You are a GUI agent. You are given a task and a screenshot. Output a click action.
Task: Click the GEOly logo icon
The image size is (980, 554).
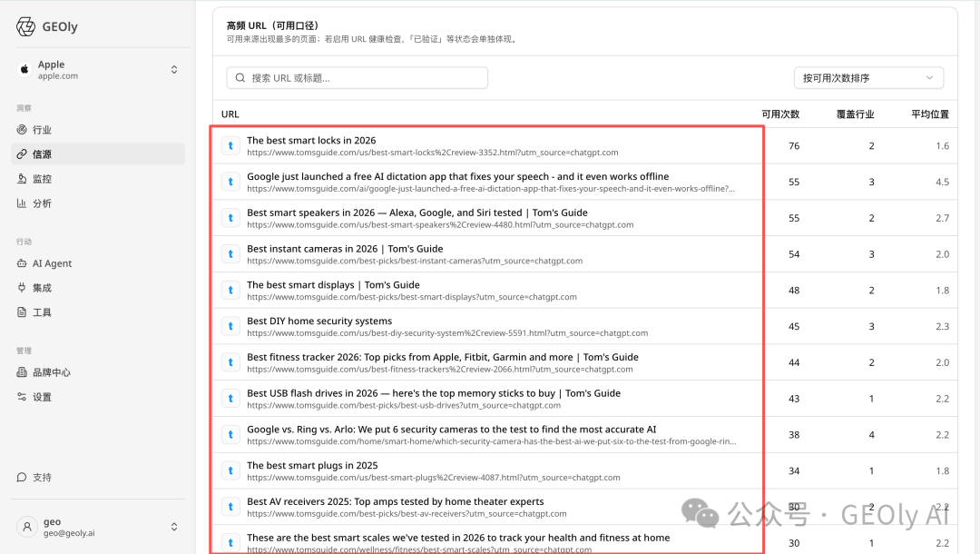click(25, 27)
